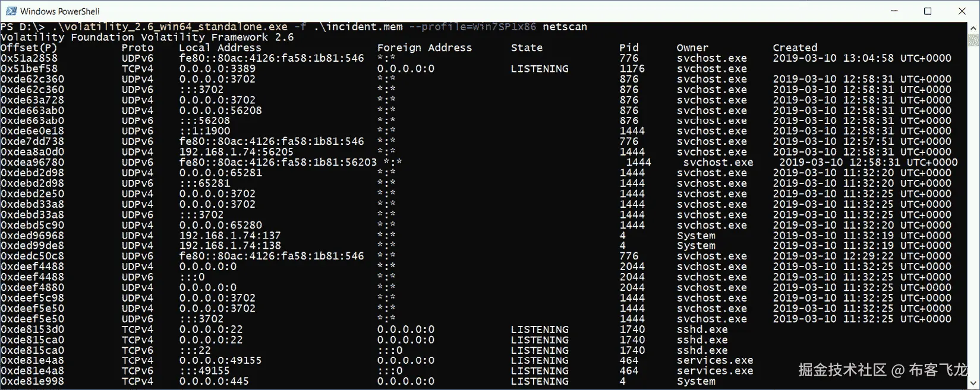Click offset 0xdebd5c90
This screenshot has width=980, height=390.
coord(32,225)
